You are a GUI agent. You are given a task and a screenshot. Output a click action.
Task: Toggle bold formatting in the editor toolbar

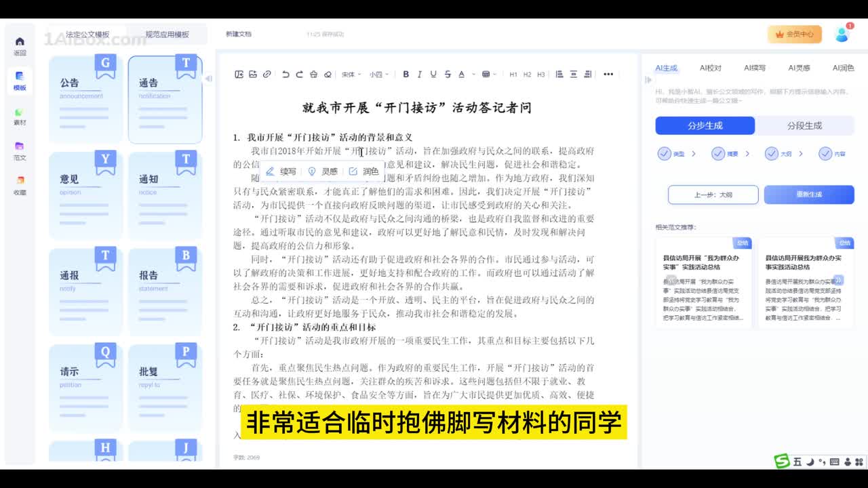[406, 75]
